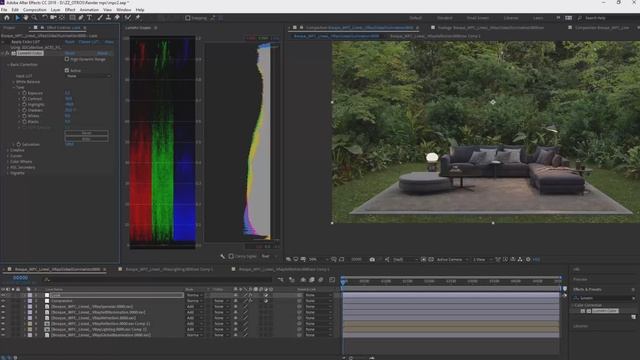
Task: Open the Composition menu
Action: pyautogui.click(x=35, y=9)
